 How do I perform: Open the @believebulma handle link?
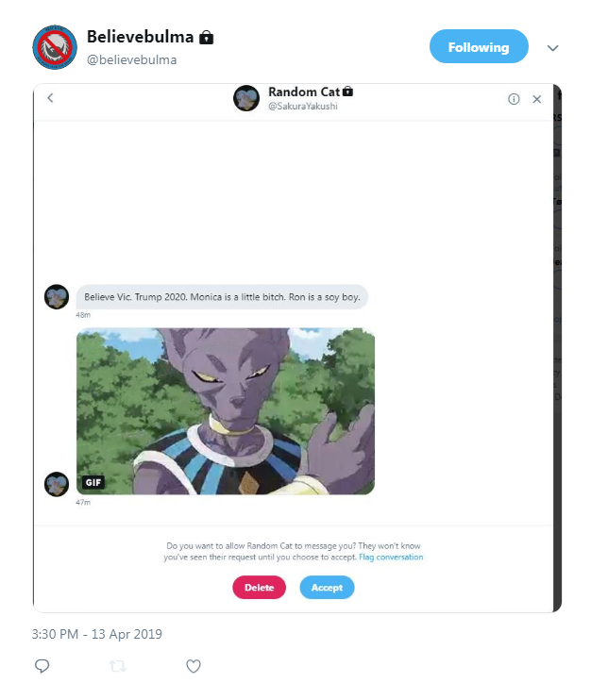(x=132, y=59)
